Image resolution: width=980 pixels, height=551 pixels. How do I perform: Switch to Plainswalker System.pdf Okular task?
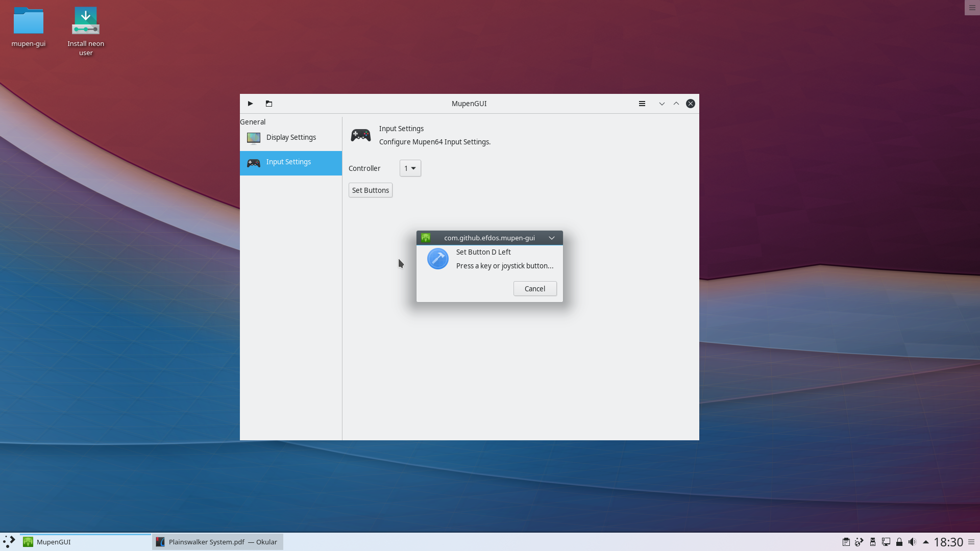[217, 542]
